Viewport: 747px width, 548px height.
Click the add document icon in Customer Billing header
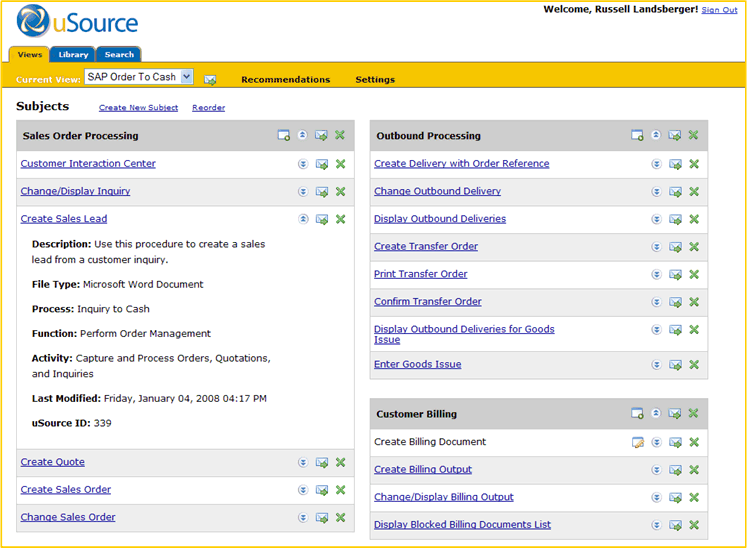click(x=637, y=414)
